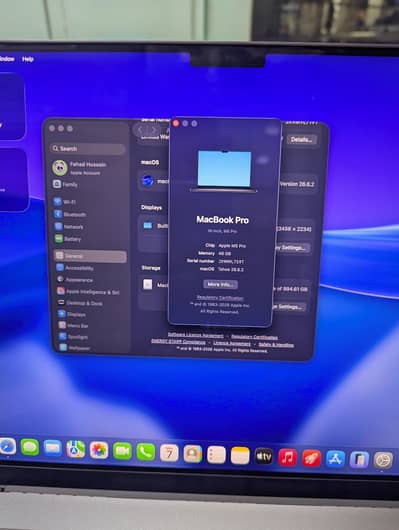Open Calendar from the Dock
Viewport: 399px width, 530px height.
169,453
